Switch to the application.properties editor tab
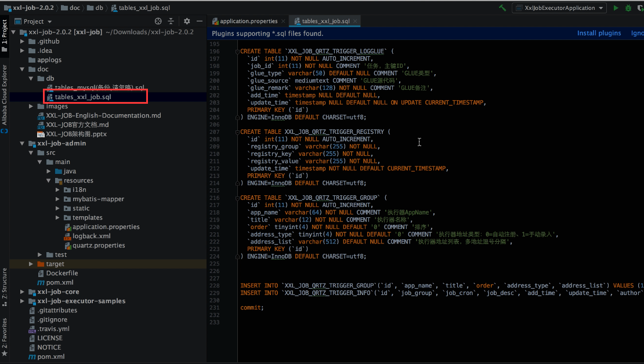This screenshot has width=644, height=364. click(x=248, y=21)
